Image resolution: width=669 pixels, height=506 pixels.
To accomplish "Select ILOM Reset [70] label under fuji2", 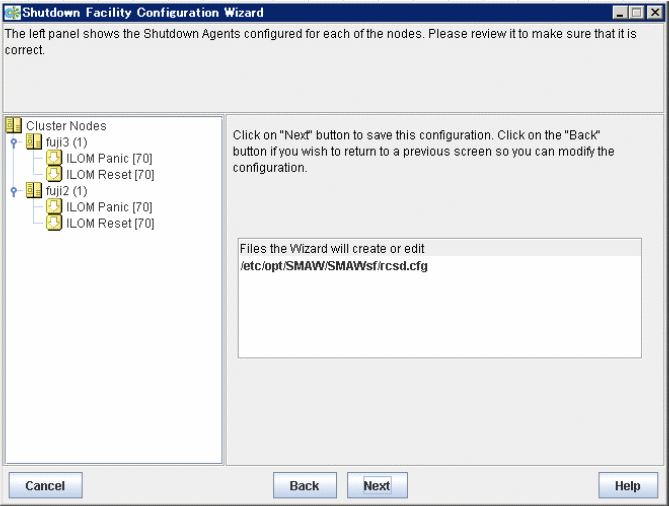I will click(110, 223).
